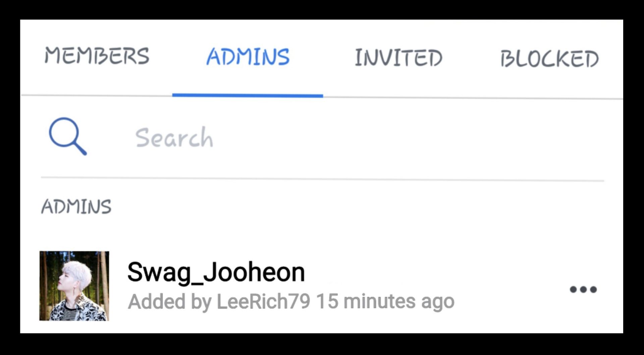Screen dimensions: 644x355
Task: View invited people tab
Action: (x=398, y=57)
